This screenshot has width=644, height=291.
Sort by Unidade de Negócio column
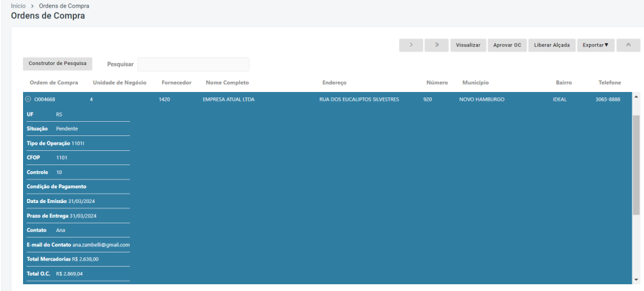tap(119, 83)
